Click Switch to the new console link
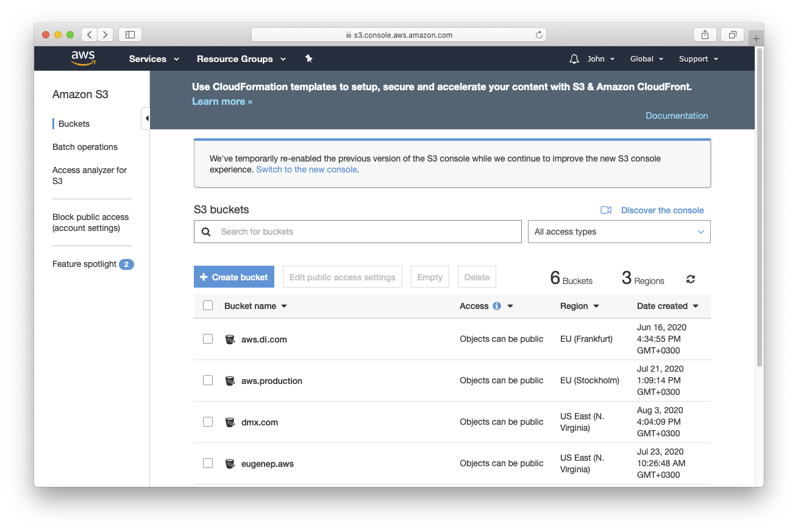Screen dimensions: 798x532 pyautogui.click(x=307, y=169)
